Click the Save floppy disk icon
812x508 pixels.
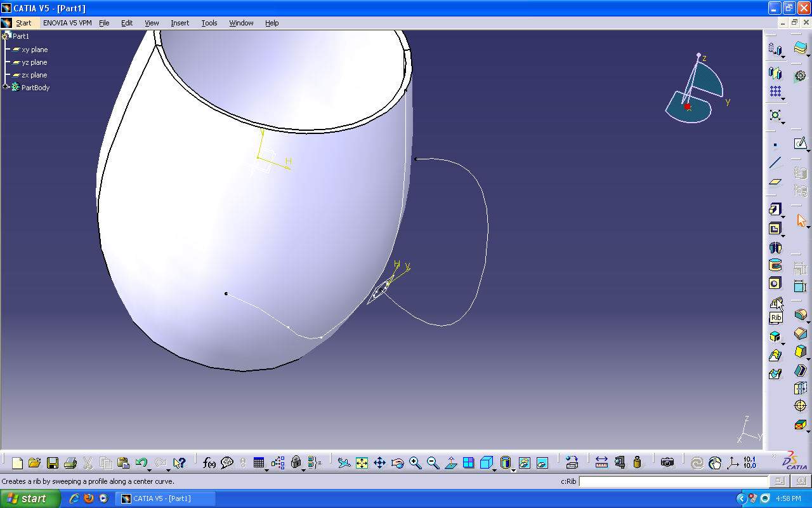pos(53,463)
